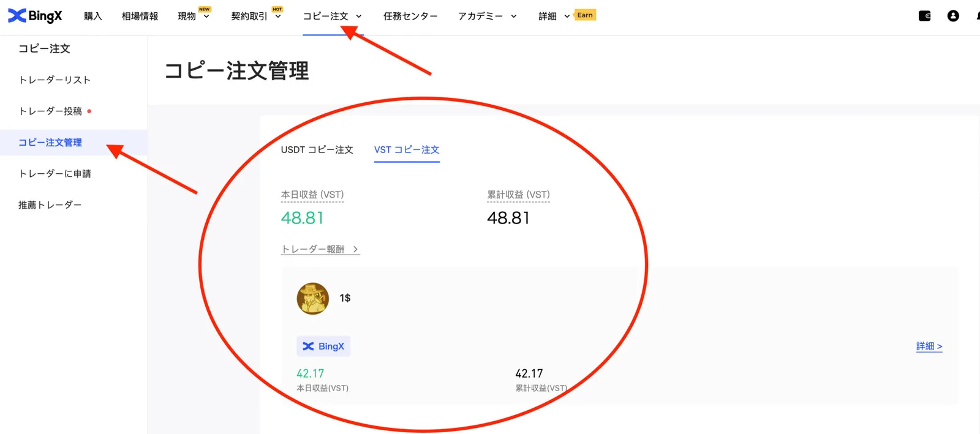Select トレーダー投稿 in the sidebar

pyautogui.click(x=50, y=111)
